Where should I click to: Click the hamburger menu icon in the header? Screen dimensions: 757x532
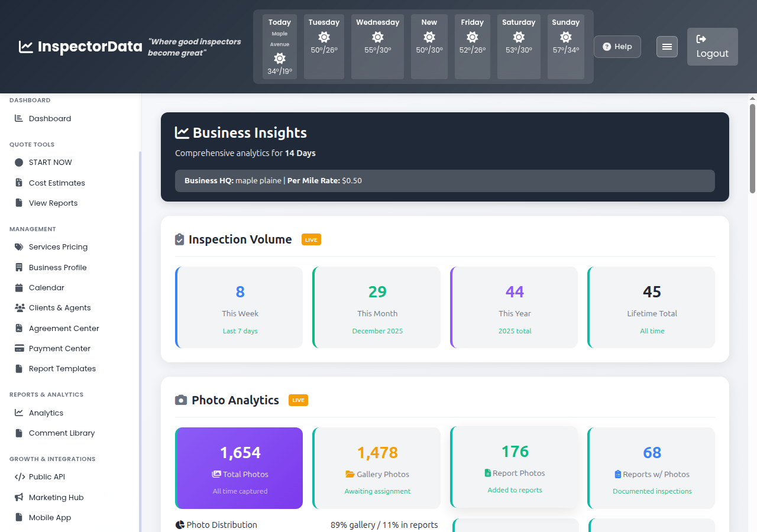667,46
